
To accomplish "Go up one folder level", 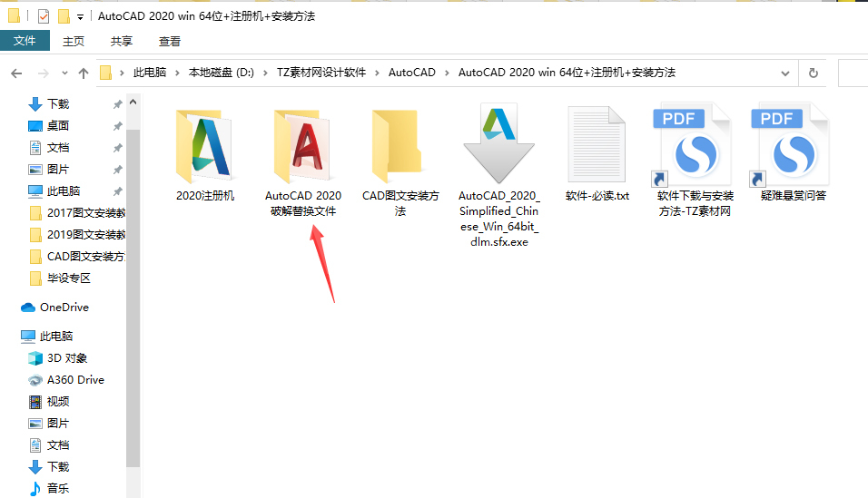I will pyautogui.click(x=84, y=73).
